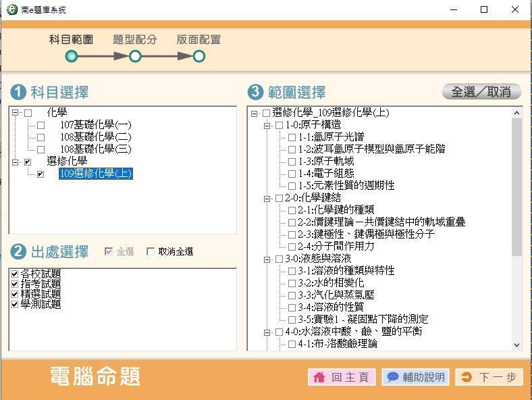This screenshot has height=400, width=532.
Task: Check the 1-1:氫原子光譜 checkbox
Action: (292, 138)
